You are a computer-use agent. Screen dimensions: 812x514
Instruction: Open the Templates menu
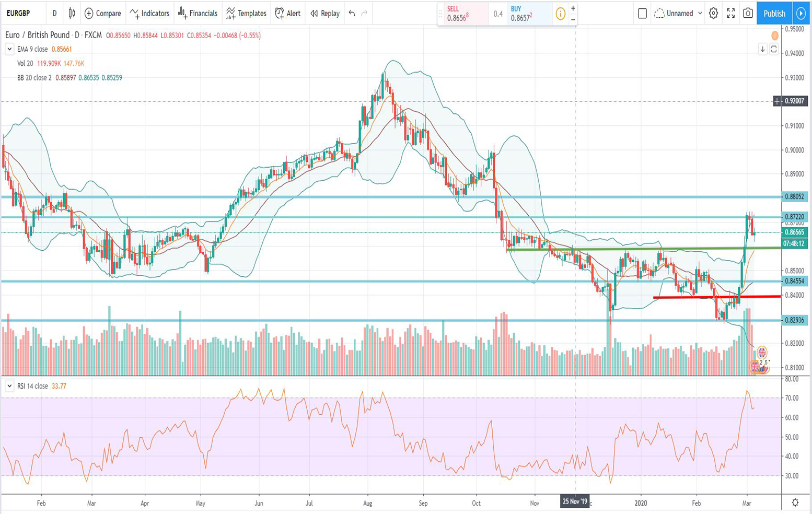[x=246, y=13]
